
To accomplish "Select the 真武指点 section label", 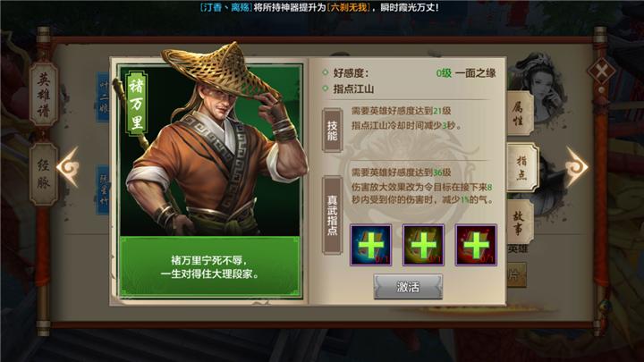I will click(332, 215).
